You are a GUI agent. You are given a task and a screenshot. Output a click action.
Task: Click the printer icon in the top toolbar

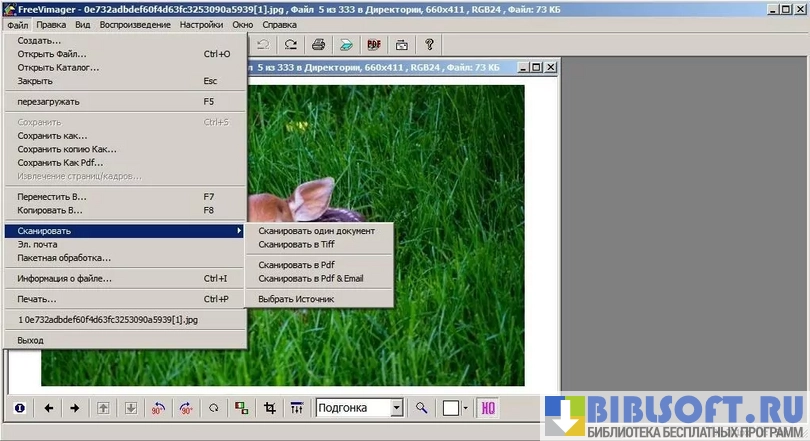coord(318,45)
